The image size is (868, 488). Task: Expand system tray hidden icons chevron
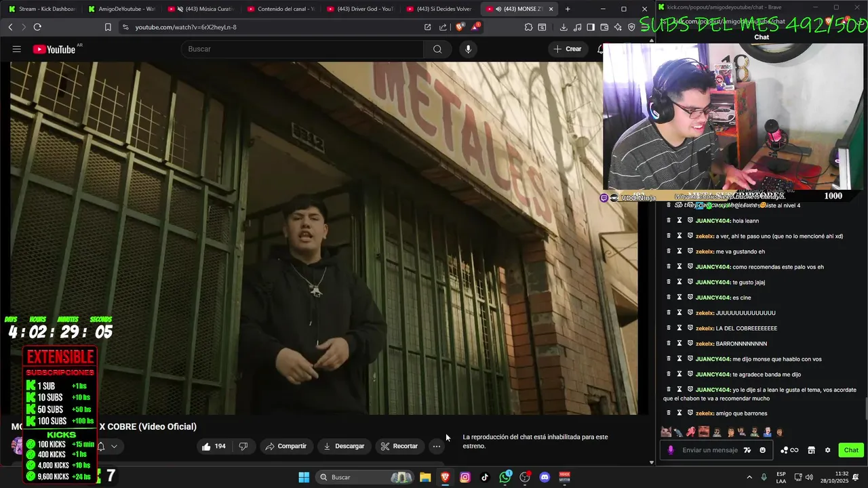tap(749, 477)
